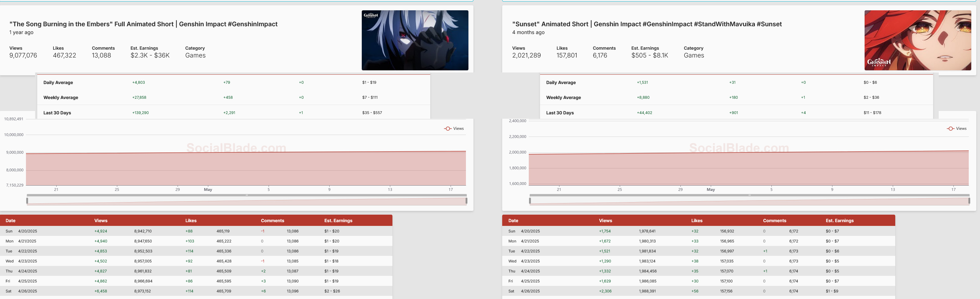Image resolution: width=980 pixels, height=299 pixels.
Task: Select total views value 9,077,076
Action: (23, 56)
